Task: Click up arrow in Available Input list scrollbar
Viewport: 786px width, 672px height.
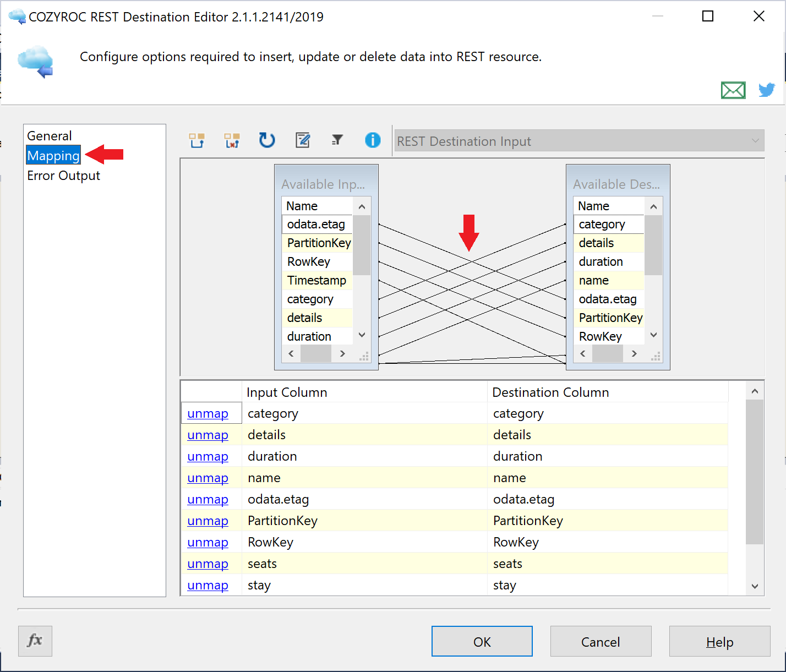Action: pyautogui.click(x=362, y=206)
